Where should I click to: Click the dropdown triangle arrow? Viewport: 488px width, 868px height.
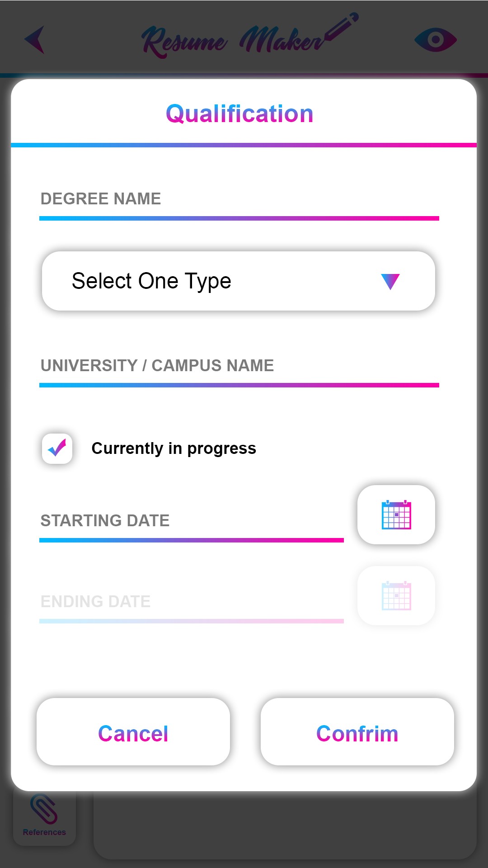tap(390, 281)
